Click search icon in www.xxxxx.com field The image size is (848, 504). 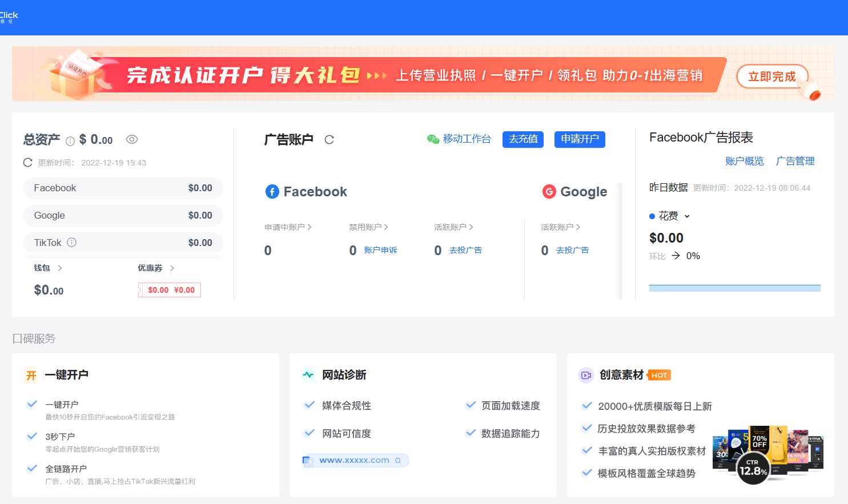[x=398, y=461]
